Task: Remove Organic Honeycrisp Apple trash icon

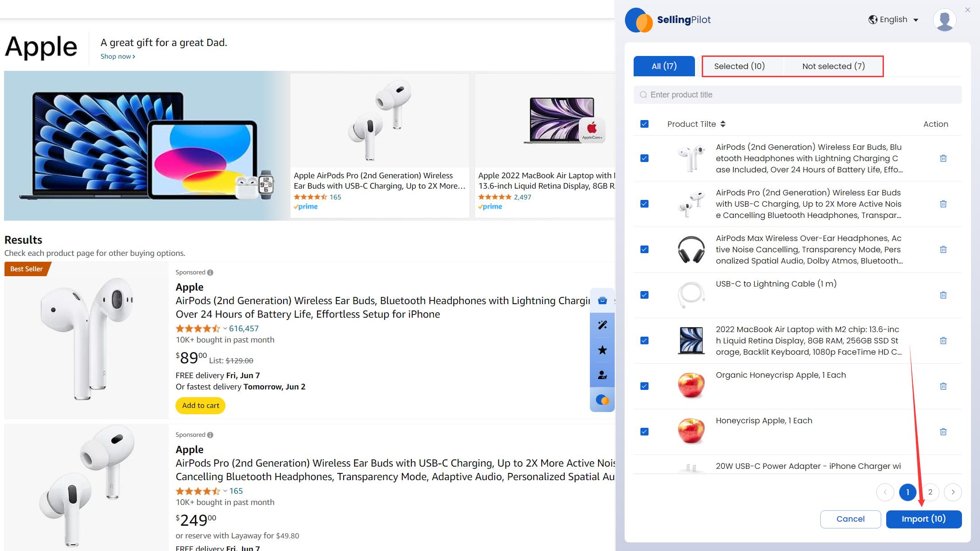Action: pyautogui.click(x=943, y=386)
